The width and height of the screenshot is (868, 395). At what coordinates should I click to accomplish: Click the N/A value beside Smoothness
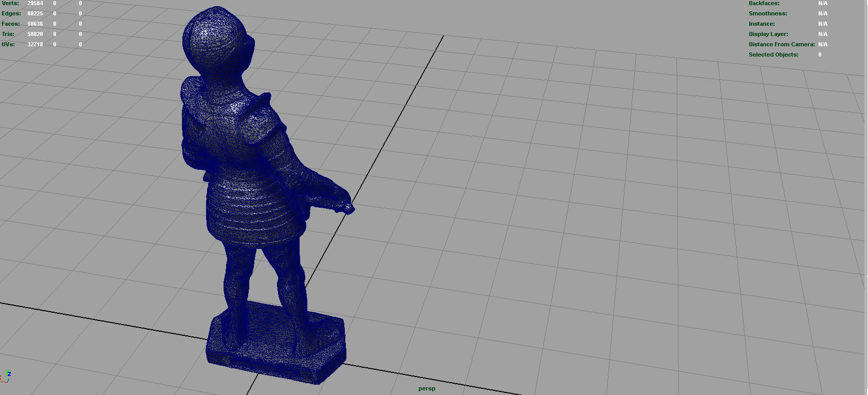click(x=823, y=13)
